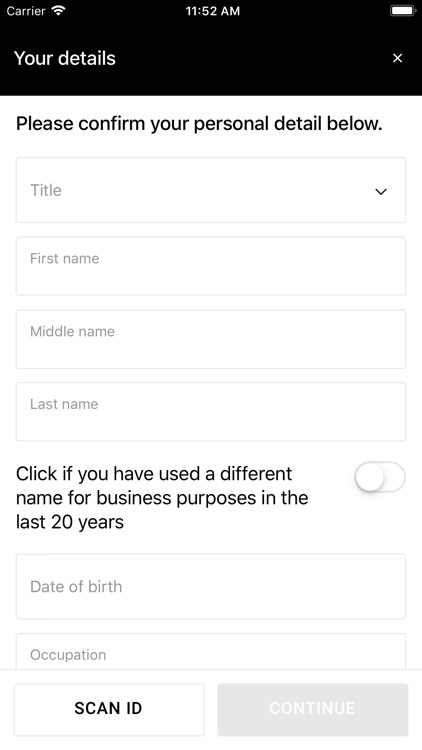Click the Your details header title

pyautogui.click(x=65, y=58)
